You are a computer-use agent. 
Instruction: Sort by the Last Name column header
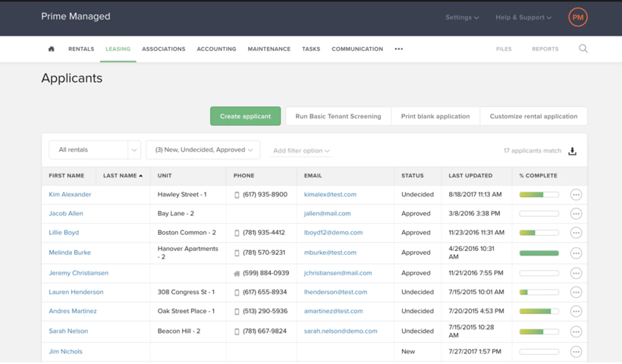pyautogui.click(x=122, y=176)
